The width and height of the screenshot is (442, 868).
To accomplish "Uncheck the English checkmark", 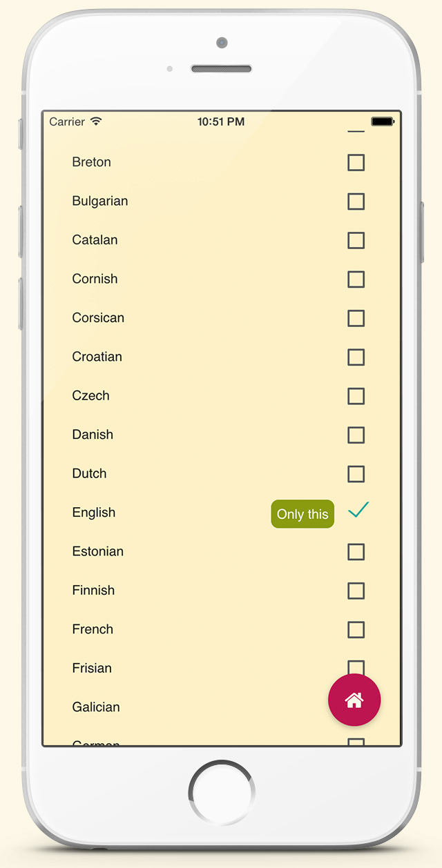I will pyautogui.click(x=358, y=511).
